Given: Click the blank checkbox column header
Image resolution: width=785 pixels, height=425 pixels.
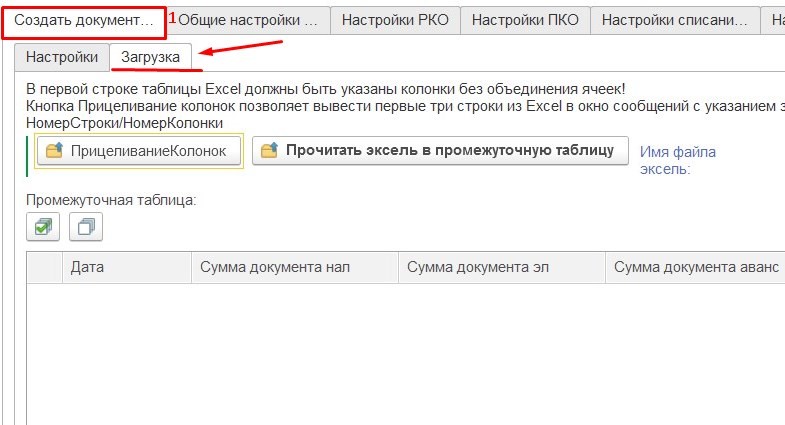Looking at the screenshot, I should [44, 268].
